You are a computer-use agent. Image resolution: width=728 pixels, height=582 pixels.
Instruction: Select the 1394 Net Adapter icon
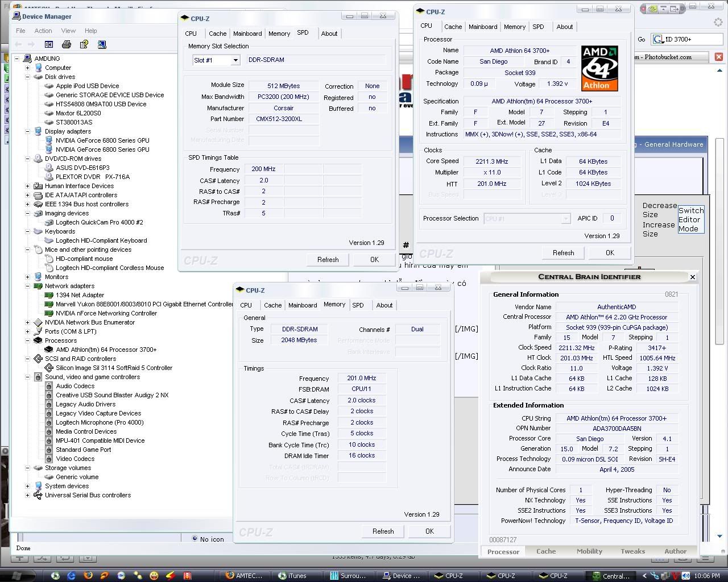click(49, 295)
